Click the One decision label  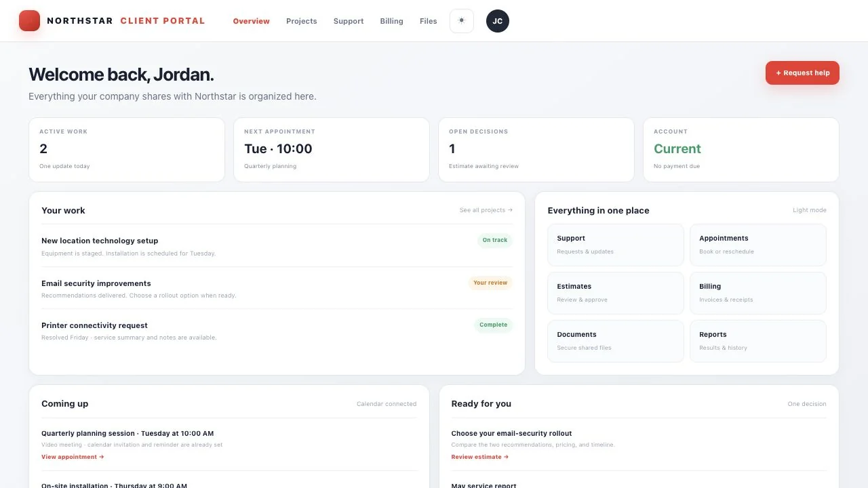(x=807, y=404)
